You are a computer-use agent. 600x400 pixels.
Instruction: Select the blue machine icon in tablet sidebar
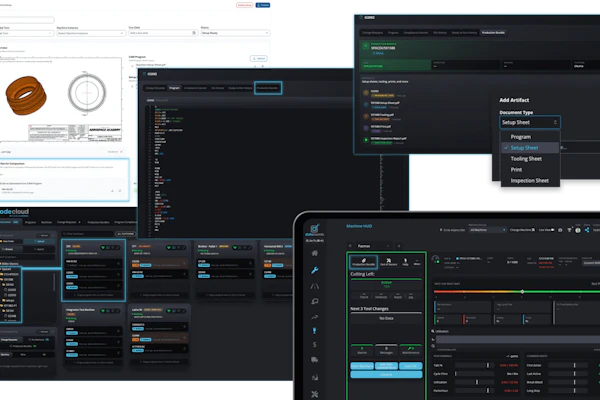[x=315, y=331]
